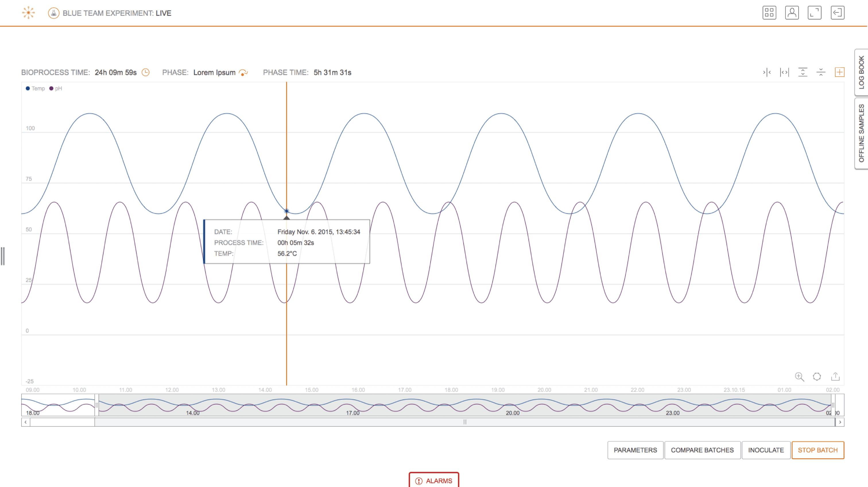
Task: Expand the ALARMS panel at bottom
Action: (x=434, y=481)
